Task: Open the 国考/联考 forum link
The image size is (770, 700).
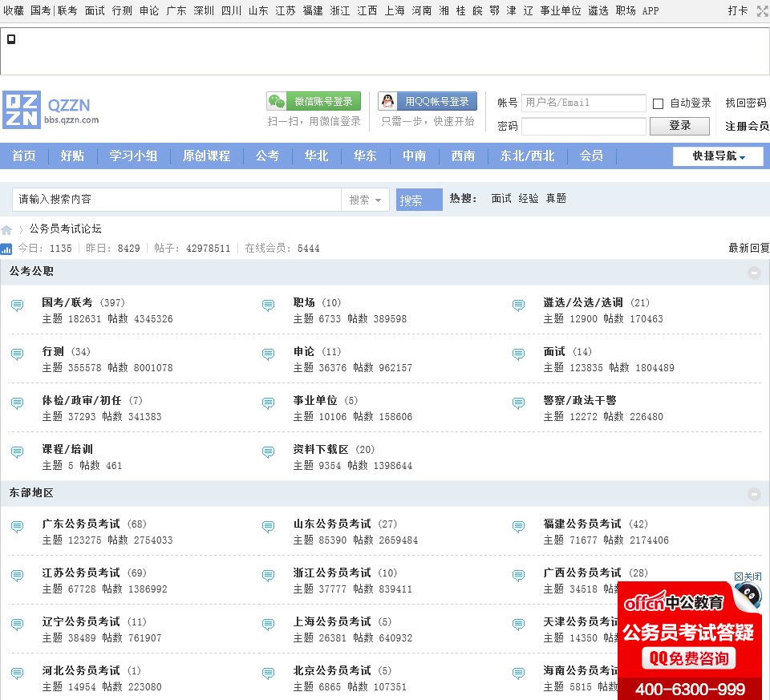Action: [x=67, y=302]
